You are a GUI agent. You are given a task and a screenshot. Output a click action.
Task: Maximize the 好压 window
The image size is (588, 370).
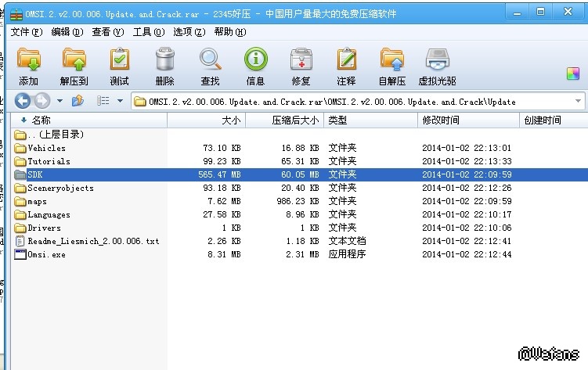pos(540,12)
